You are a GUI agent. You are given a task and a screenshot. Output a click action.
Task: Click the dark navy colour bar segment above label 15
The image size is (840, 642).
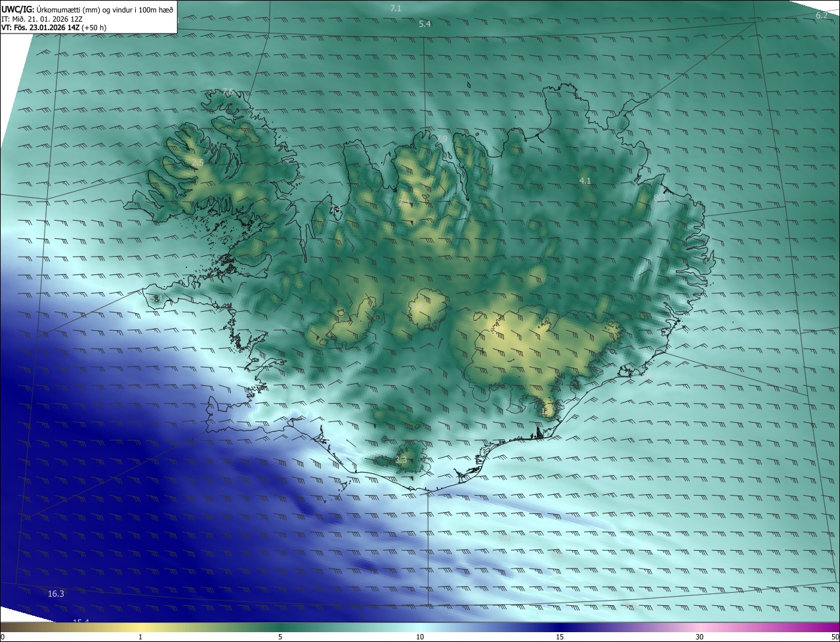click(x=560, y=628)
